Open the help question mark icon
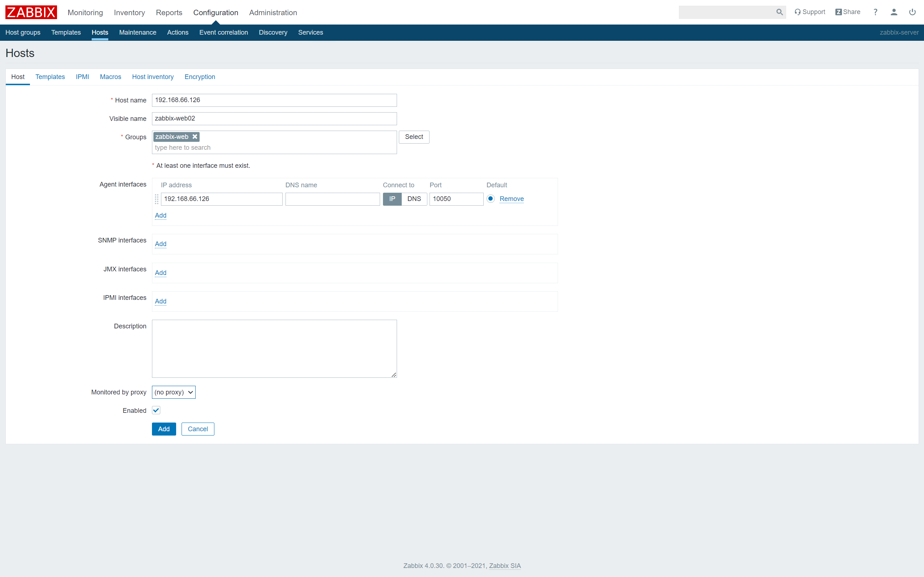Image resolution: width=924 pixels, height=577 pixels. pos(876,12)
